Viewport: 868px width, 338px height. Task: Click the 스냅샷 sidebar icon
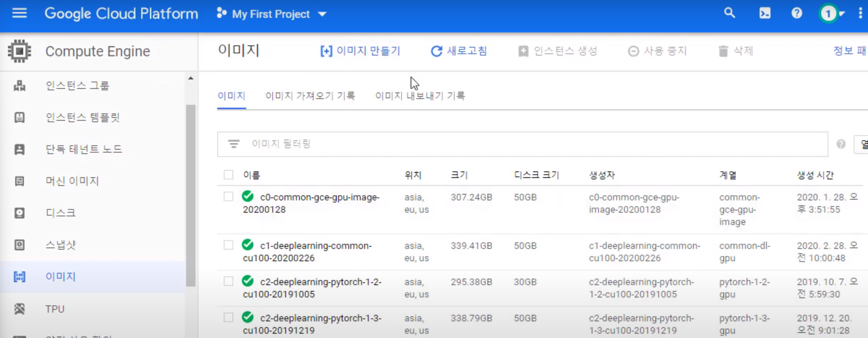[19, 245]
